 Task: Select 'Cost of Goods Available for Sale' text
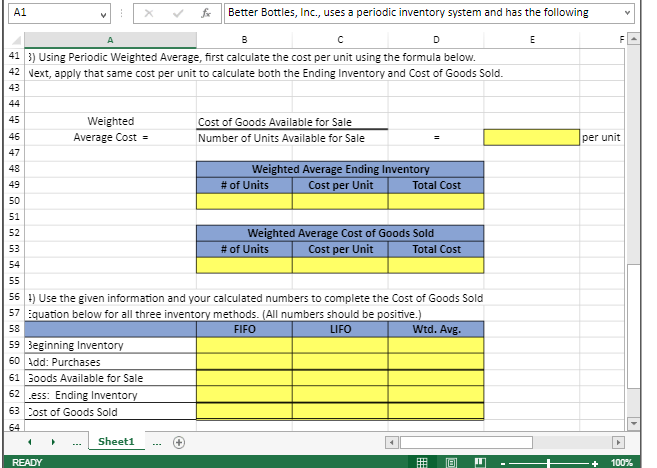275,122
